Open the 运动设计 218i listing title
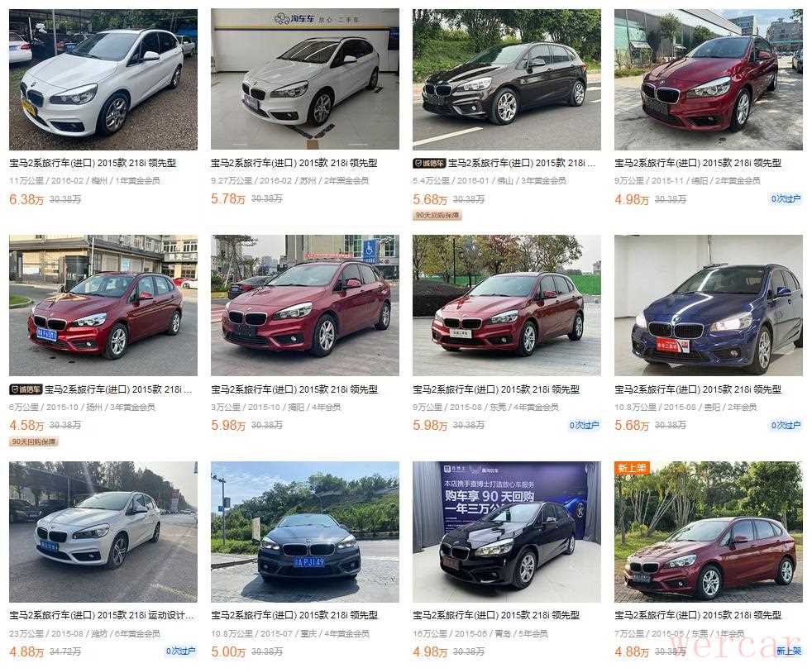The width and height of the screenshot is (812, 668). click(102, 616)
